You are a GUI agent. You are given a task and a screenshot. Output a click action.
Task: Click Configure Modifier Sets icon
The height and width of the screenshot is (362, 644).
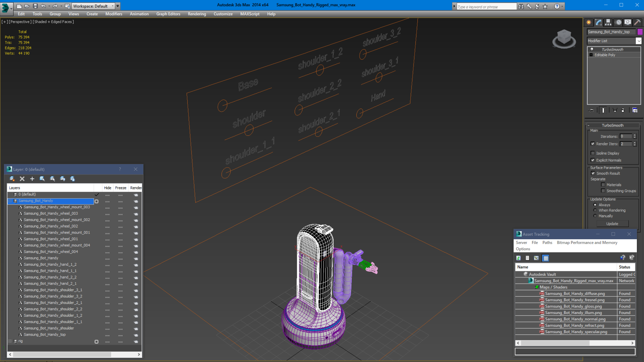coord(635,110)
